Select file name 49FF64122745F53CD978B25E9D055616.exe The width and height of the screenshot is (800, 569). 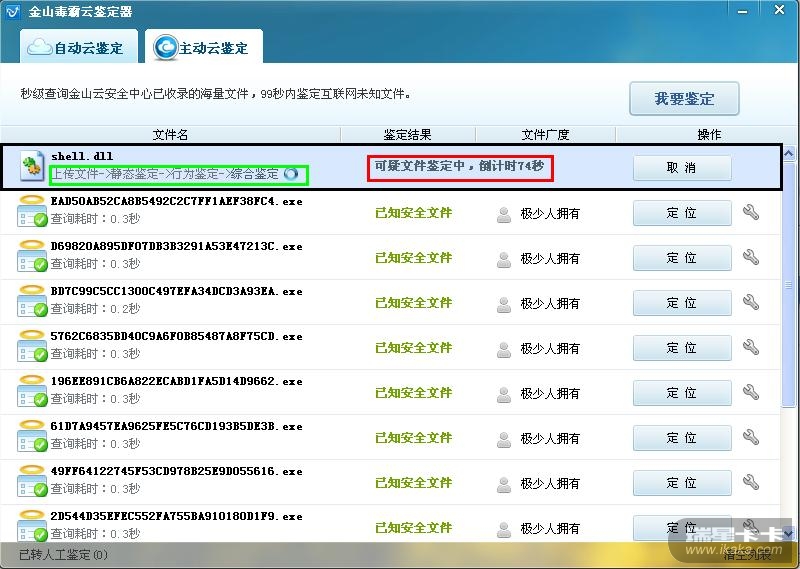point(177,471)
